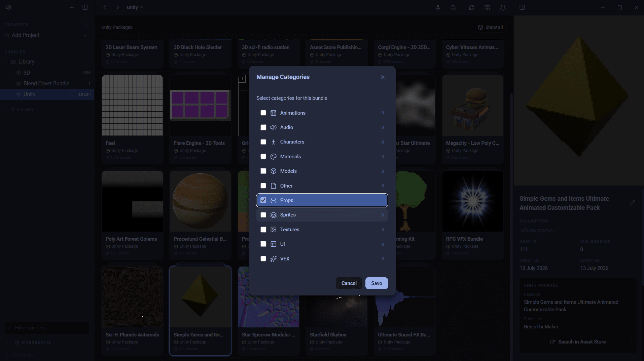This screenshot has height=361, width=644.
Task: Open the Sci-Fi Planets Asteroids thumbnail
Action: [132, 297]
